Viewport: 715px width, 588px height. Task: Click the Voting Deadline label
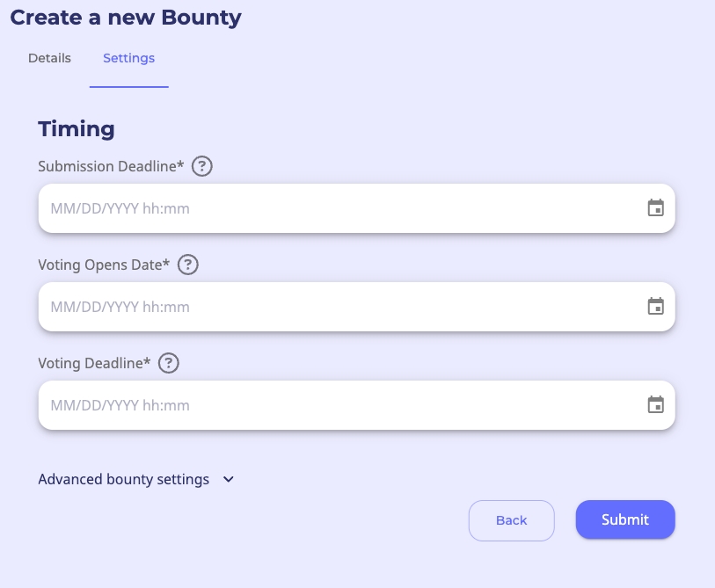(94, 363)
